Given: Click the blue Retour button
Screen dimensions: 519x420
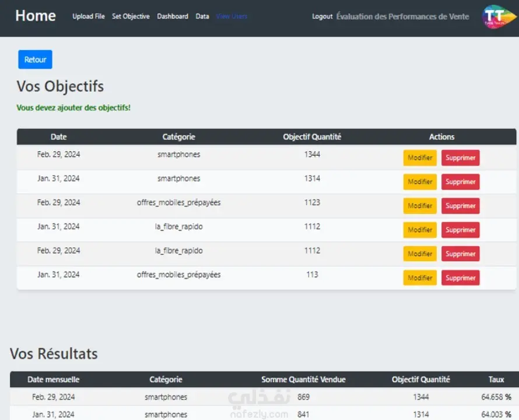Looking at the screenshot, I should 35,60.
